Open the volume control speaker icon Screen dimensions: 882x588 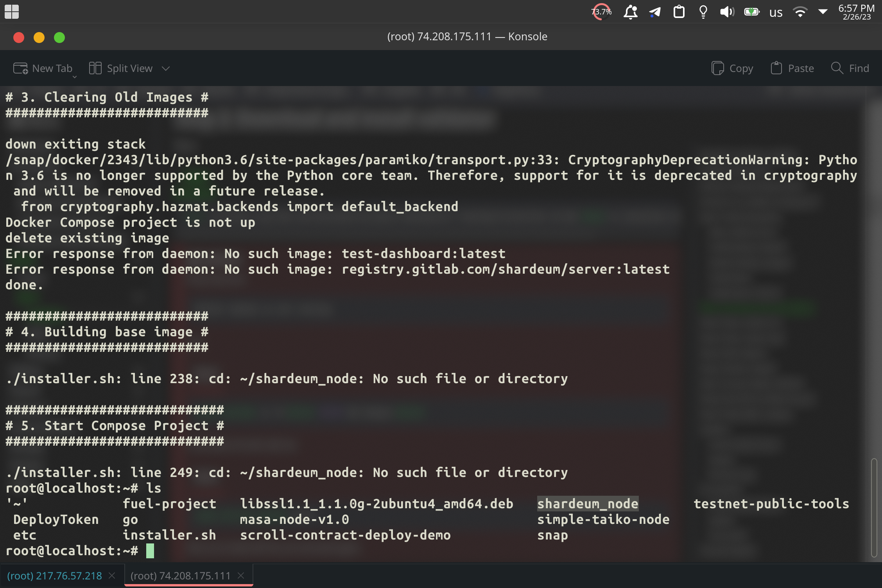[727, 12]
